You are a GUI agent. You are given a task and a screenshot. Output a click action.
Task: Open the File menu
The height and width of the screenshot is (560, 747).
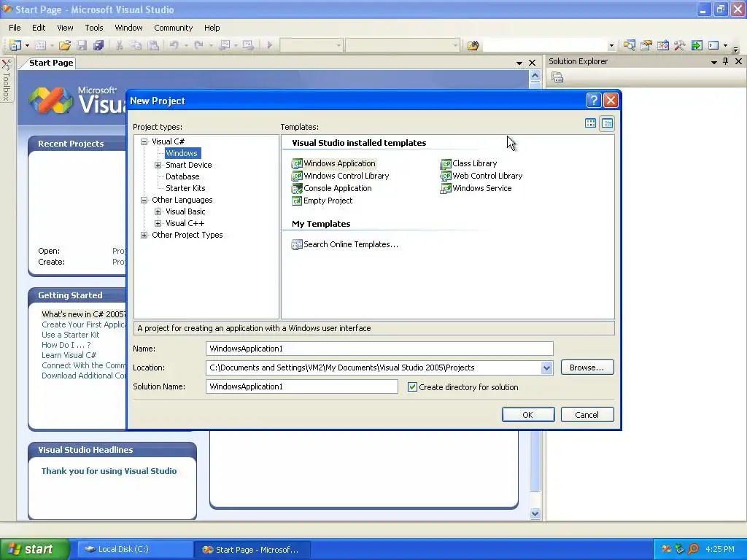click(x=15, y=28)
